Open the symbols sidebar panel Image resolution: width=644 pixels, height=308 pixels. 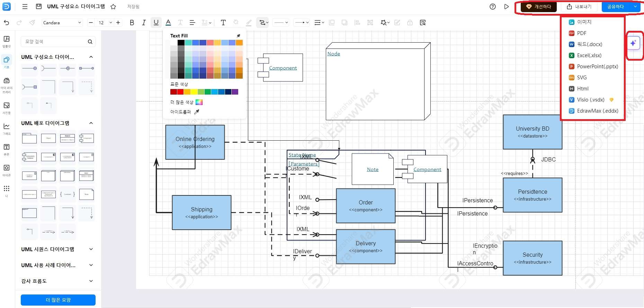pyautogui.click(x=7, y=62)
